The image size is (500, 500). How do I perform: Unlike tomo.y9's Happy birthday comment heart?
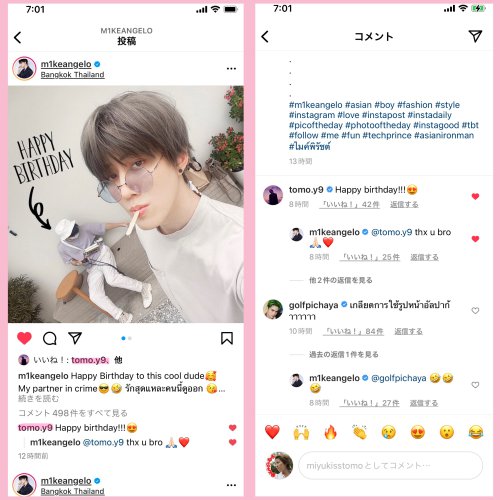[x=475, y=196]
